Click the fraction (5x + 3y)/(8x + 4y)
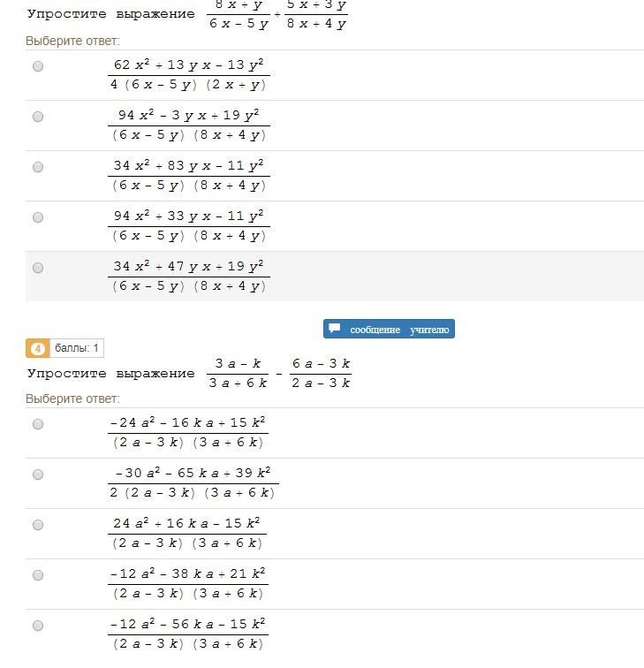Screen dimensions: 644x668 [316, 15]
